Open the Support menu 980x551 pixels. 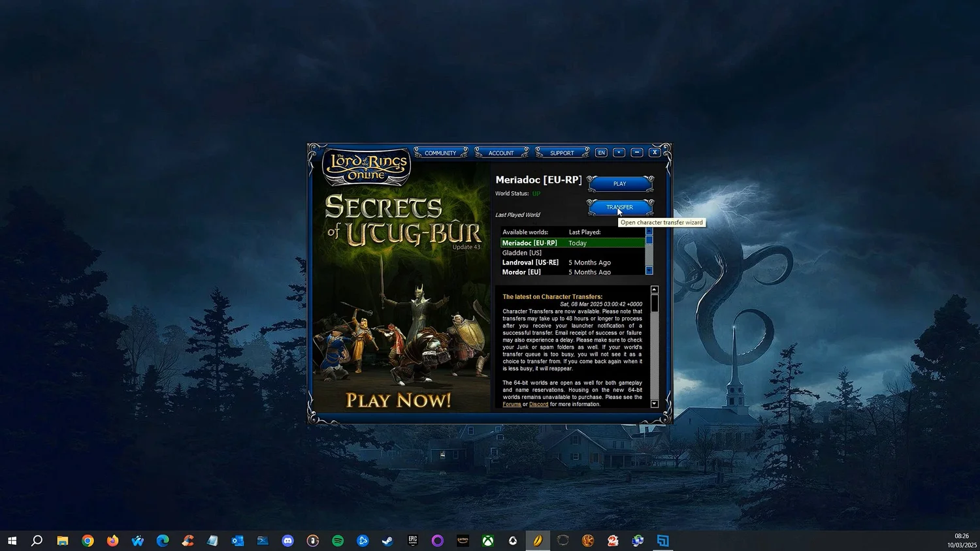point(562,152)
